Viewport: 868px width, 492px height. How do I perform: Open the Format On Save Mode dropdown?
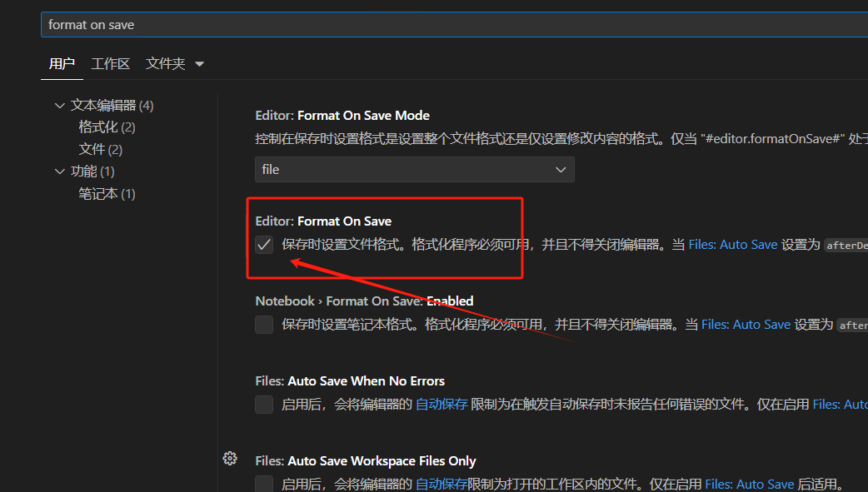[x=415, y=169]
